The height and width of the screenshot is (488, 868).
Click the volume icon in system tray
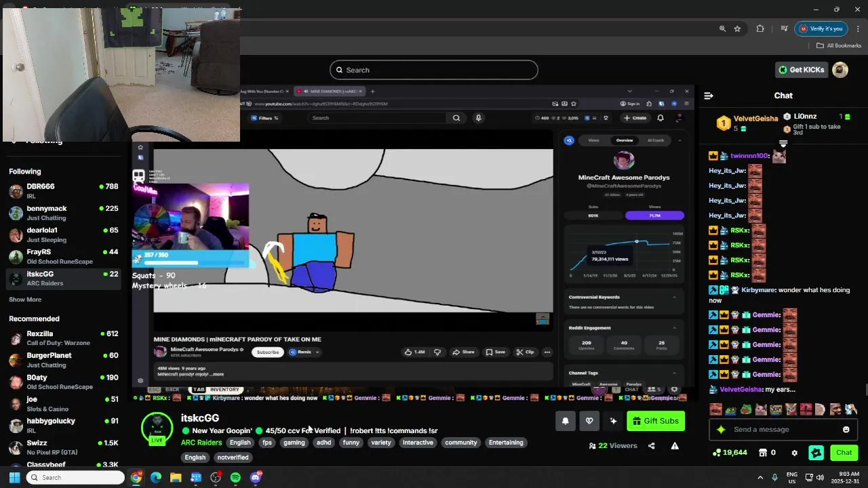(820, 478)
